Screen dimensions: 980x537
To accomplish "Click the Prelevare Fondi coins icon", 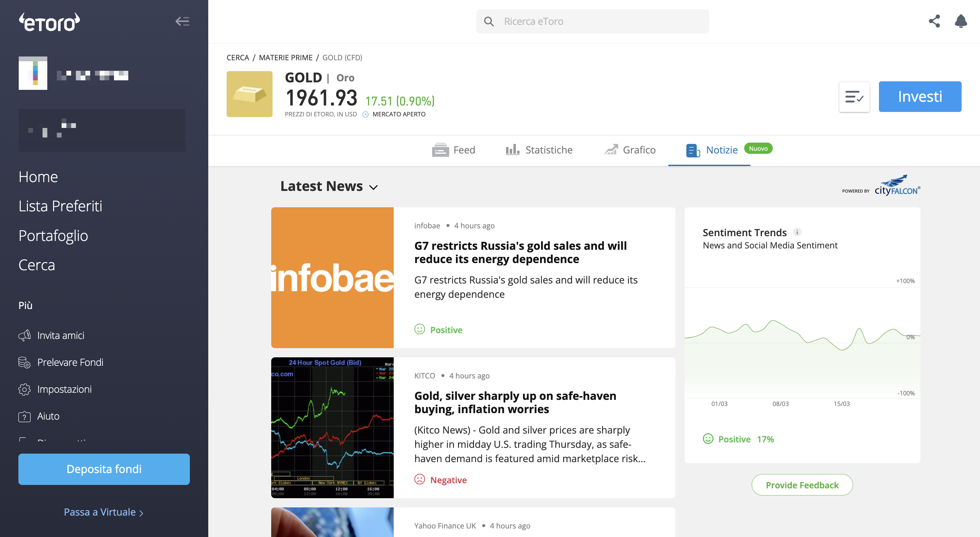I will [25, 362].
